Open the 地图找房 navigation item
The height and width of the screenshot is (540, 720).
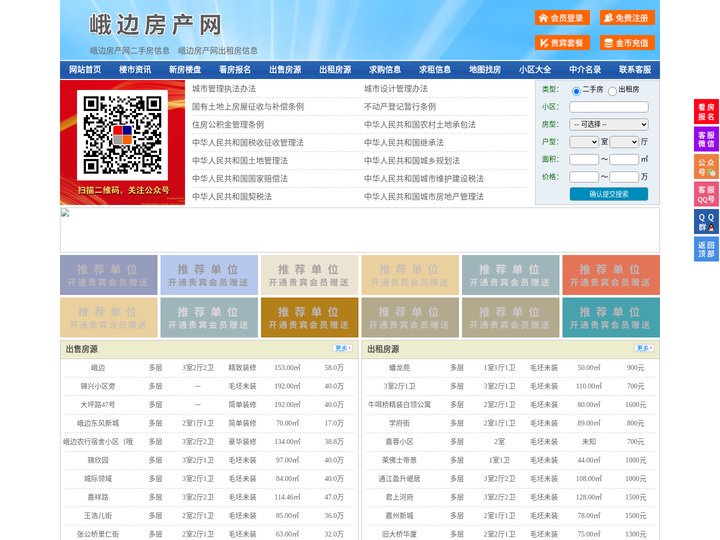tap(485, 70)
